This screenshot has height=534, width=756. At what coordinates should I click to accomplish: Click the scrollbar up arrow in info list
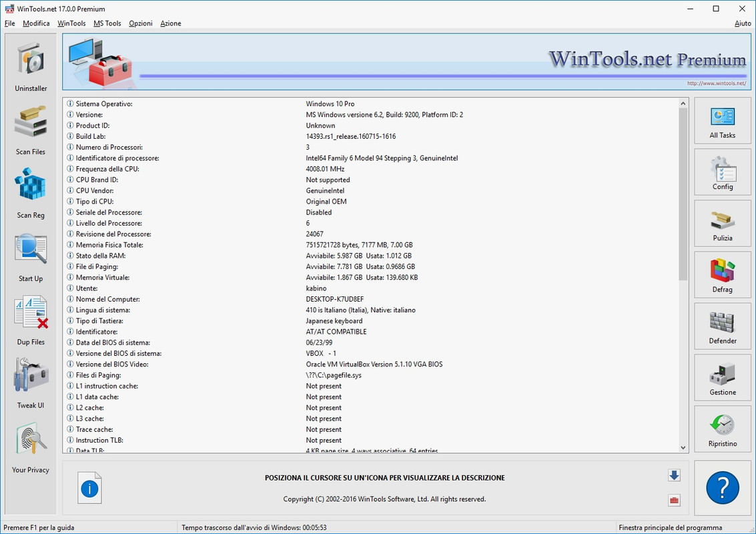[x=683, y=103]
